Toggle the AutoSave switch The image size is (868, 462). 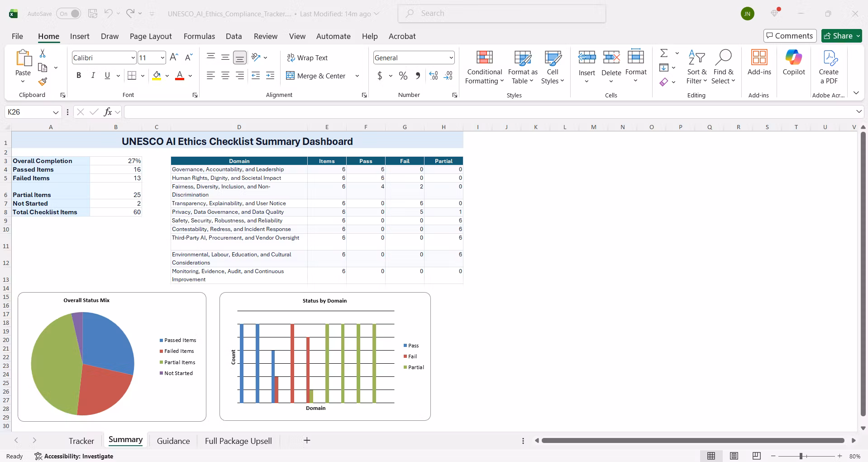tap(69, 14)
